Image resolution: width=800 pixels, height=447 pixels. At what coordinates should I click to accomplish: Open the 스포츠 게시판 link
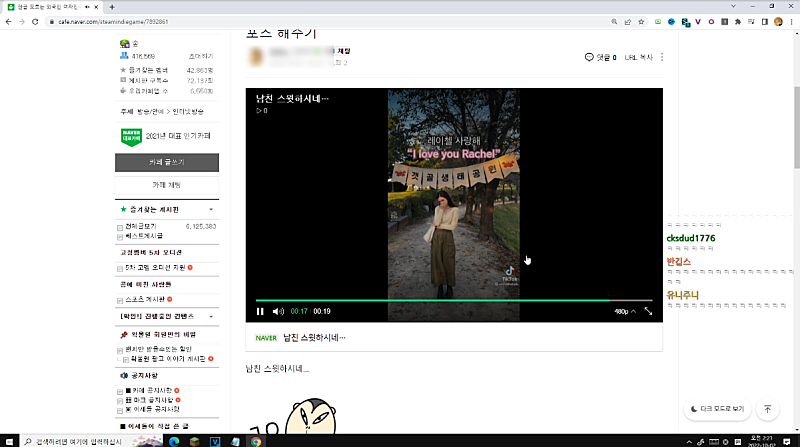(x=145, y=300)
